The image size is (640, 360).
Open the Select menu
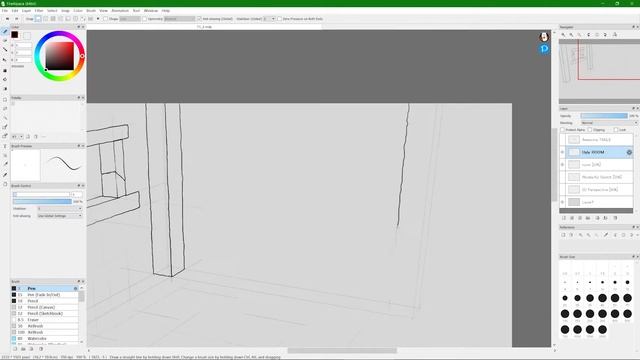tap(52, 11)
